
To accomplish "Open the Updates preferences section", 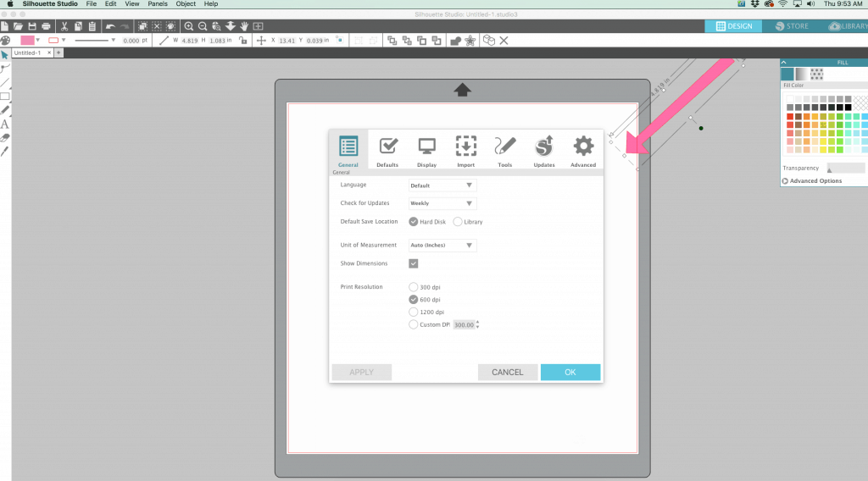I will [544, 152].
